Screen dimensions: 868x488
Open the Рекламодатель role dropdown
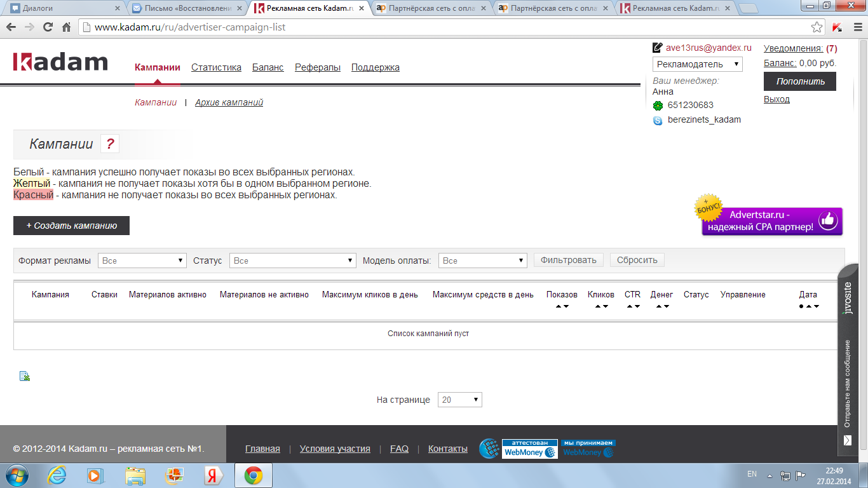tap(698, 64)
